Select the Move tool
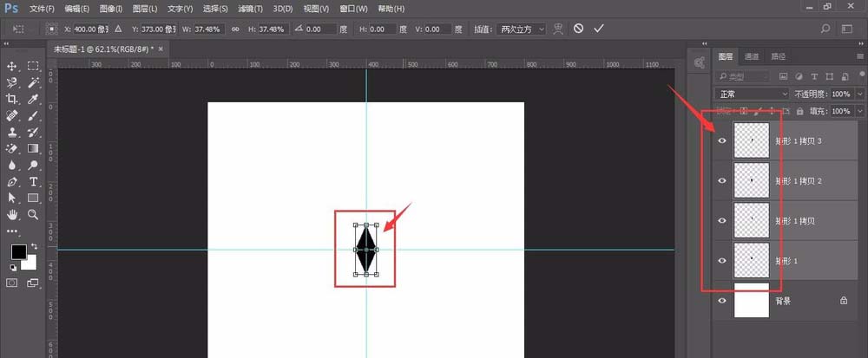 [x=12, y=66]
